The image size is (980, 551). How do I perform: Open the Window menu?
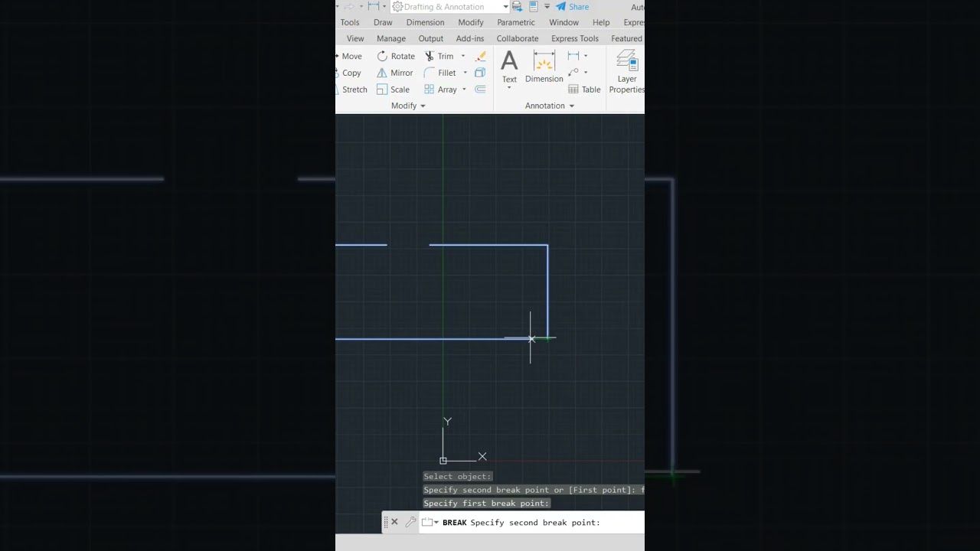[x=563, y=22]
